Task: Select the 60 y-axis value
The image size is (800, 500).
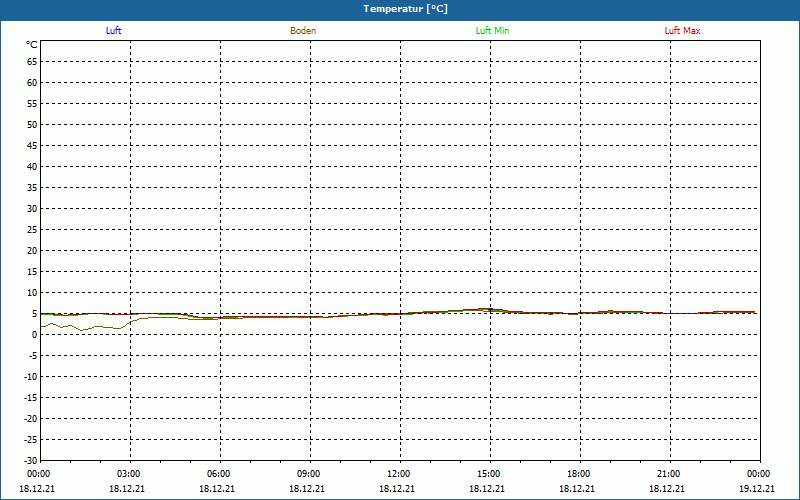Action: pyautogui.click(x=32, y=83)
